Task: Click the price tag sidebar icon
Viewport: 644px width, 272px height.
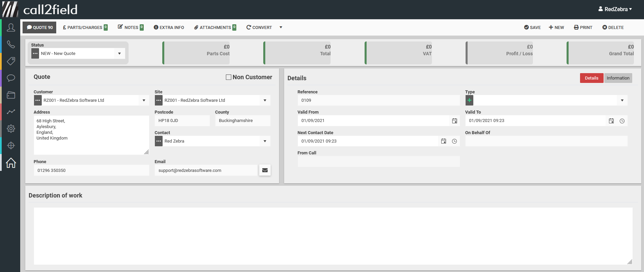Action: point(11,61)
